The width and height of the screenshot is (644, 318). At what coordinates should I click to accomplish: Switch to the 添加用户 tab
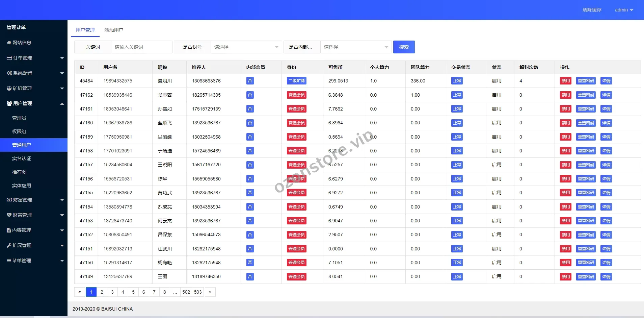(x=113, y=30)
